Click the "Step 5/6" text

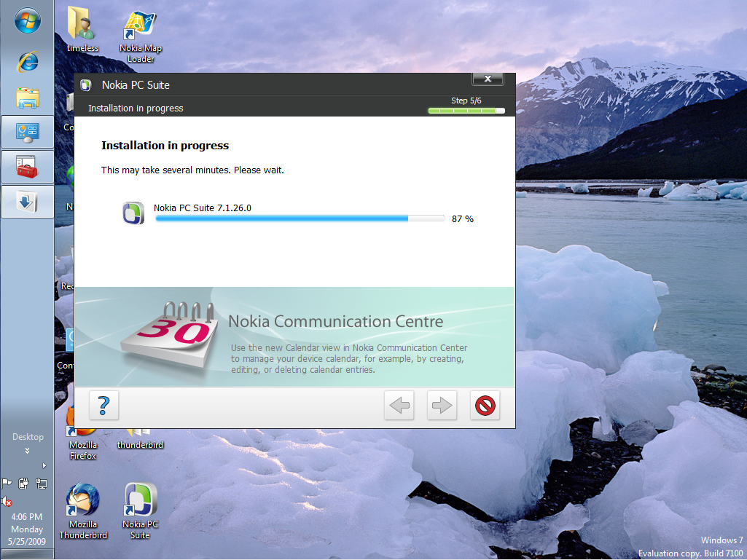(x=466, y=100)
